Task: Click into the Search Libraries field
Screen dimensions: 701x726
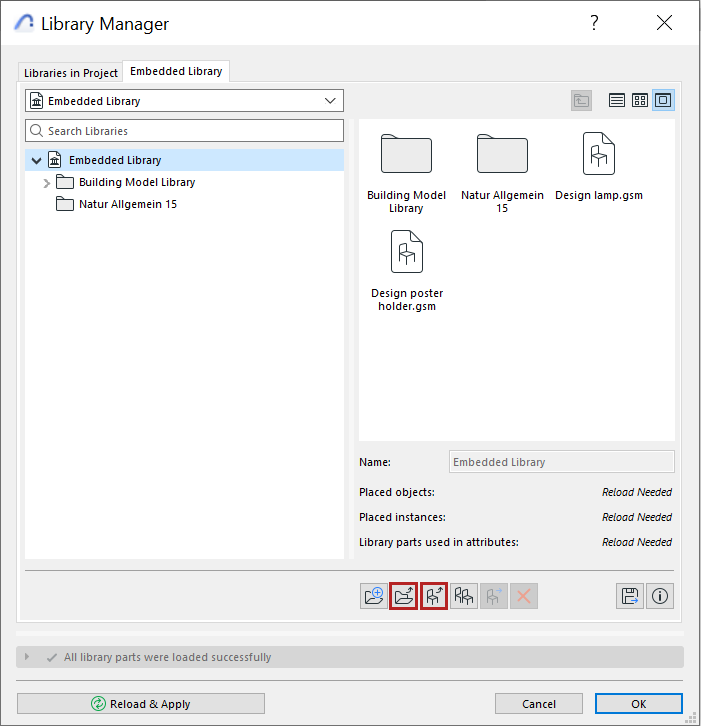Action: [x=184, y=131]
